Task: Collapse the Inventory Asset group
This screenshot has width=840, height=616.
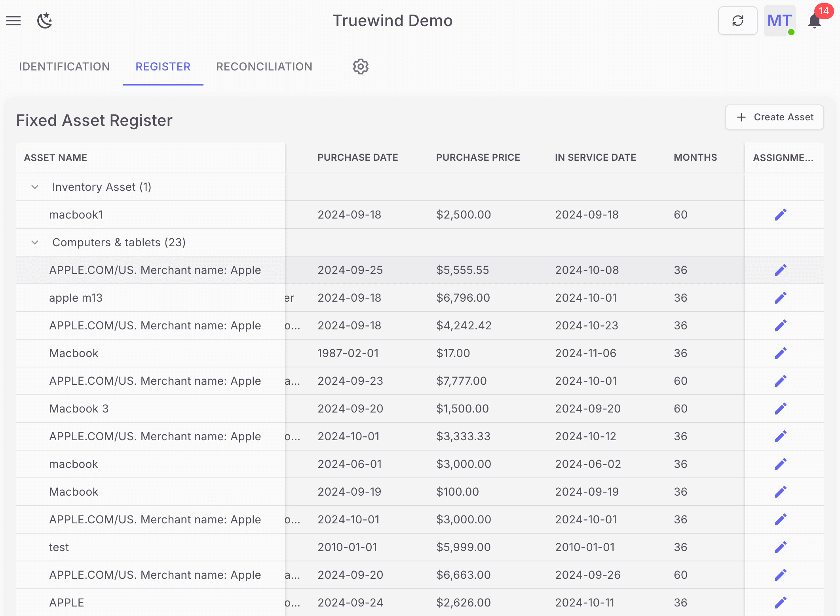Action: pyautogui.click(x=34, y=187)
